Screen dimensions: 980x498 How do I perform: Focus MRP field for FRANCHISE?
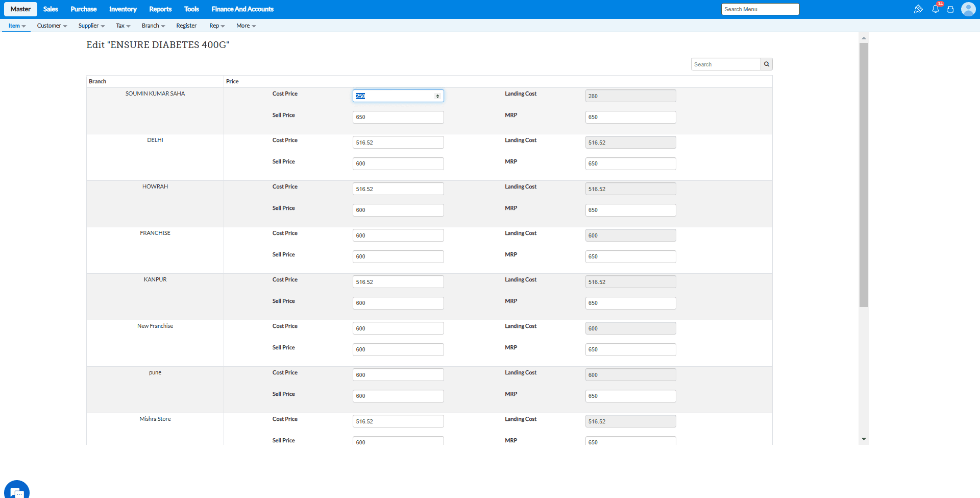630,256
